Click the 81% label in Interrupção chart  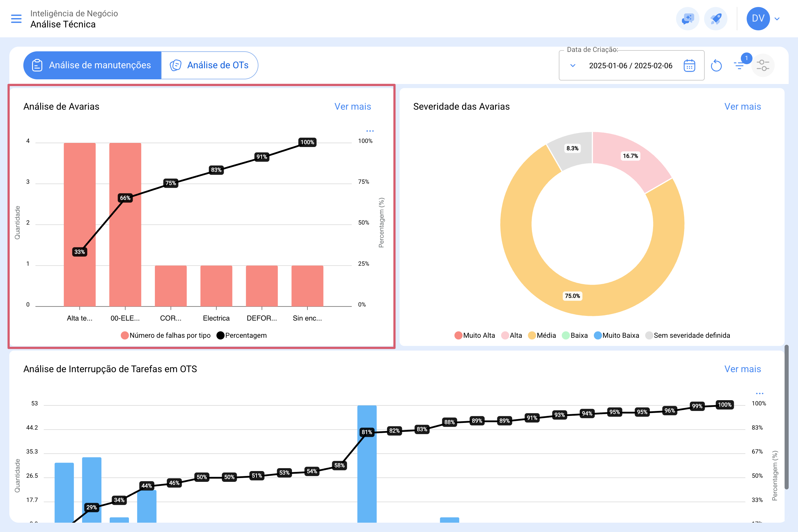(367, 432)
